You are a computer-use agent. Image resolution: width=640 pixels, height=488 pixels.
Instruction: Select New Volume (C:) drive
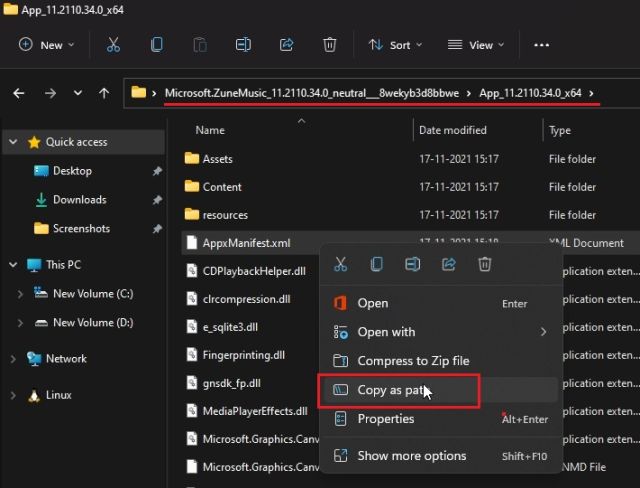pyautogui.click(x=93, y=294)
